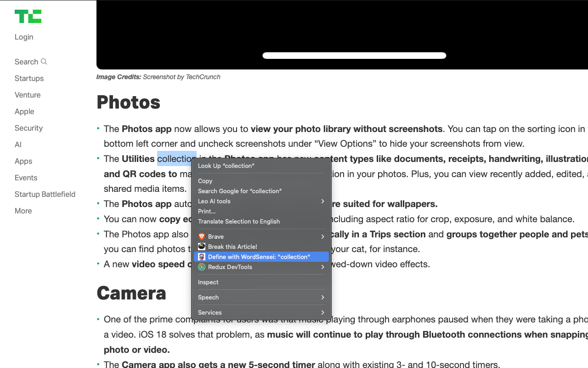This screenshot has width=588, height=368.
Task: Click the Break this Article extension icon
Action: 202,247
